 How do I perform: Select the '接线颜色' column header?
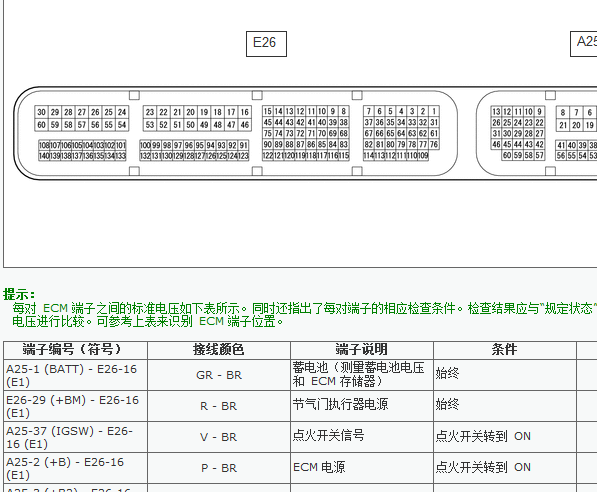219,350
